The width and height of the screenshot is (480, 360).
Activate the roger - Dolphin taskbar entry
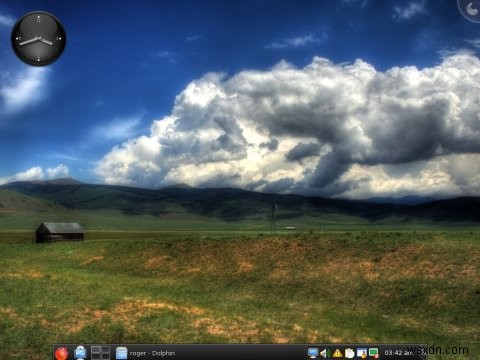[145, 353]
